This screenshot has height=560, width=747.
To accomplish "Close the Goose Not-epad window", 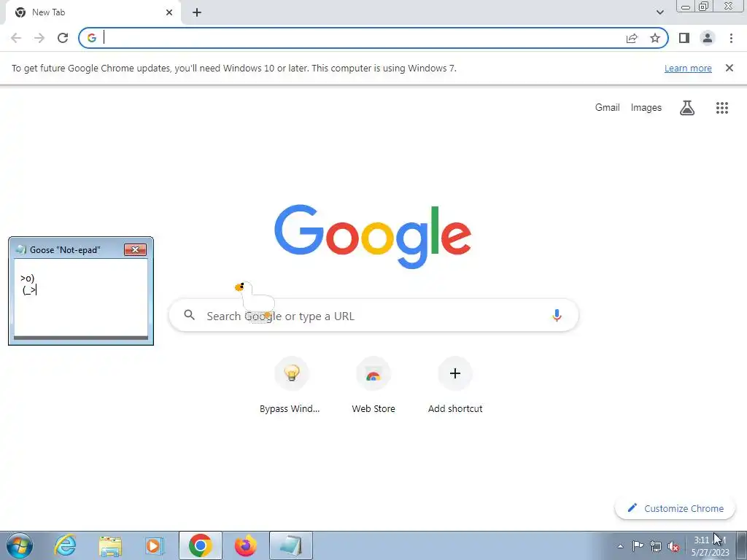I will [135, 249].
